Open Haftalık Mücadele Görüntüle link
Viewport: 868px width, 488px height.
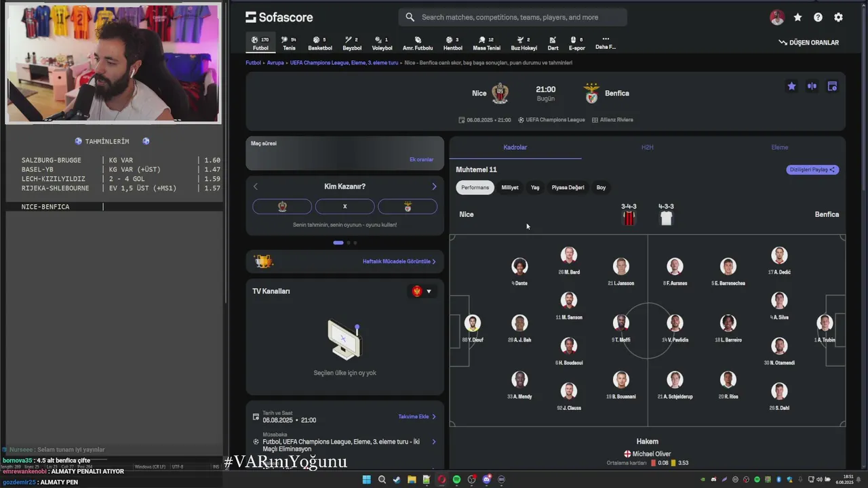pyautogui.click(x=399, y=261)
